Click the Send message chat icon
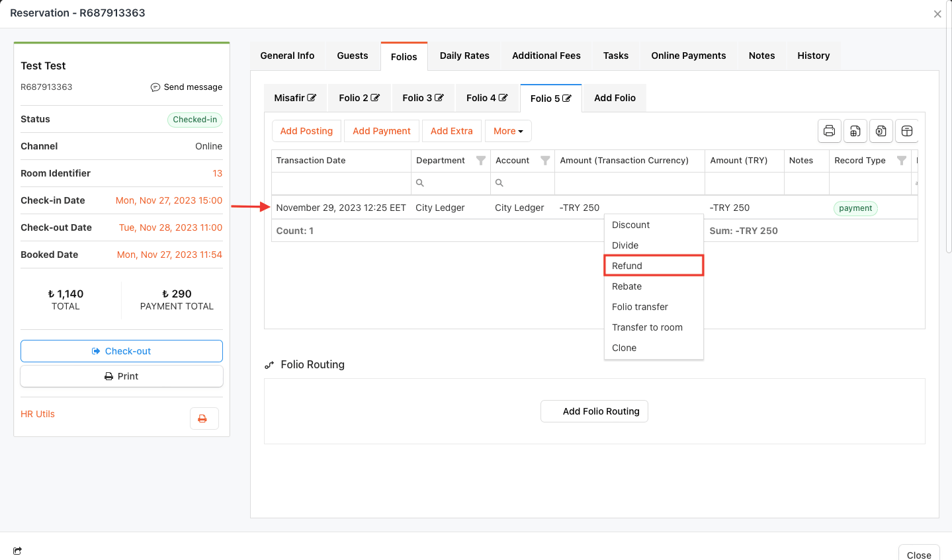The image size is (952, 560). tap(155, 87)
